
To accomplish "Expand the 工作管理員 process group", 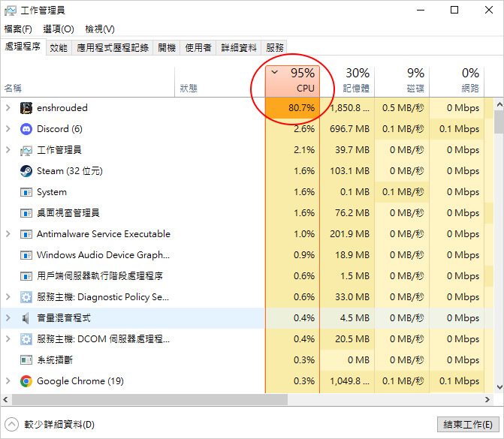I will [x=8, y=150].
